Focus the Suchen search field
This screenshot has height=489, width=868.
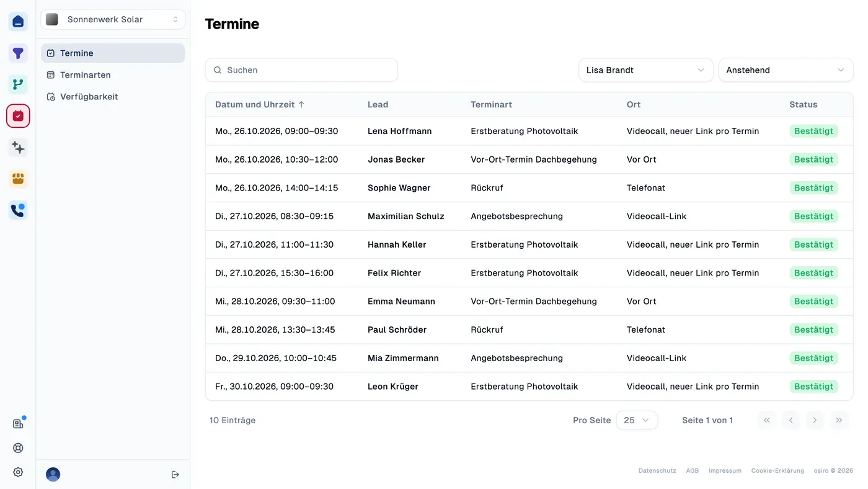[x=301, y=70]
